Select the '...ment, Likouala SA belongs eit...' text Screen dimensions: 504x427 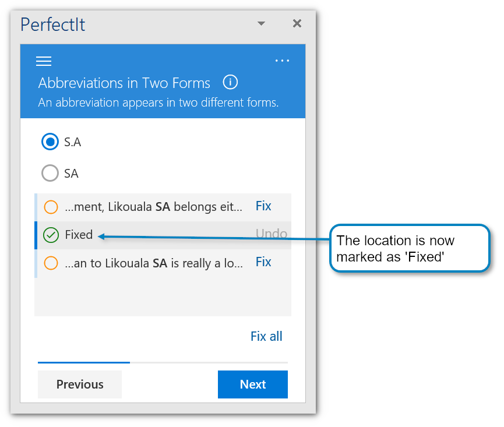click(153, 207)
